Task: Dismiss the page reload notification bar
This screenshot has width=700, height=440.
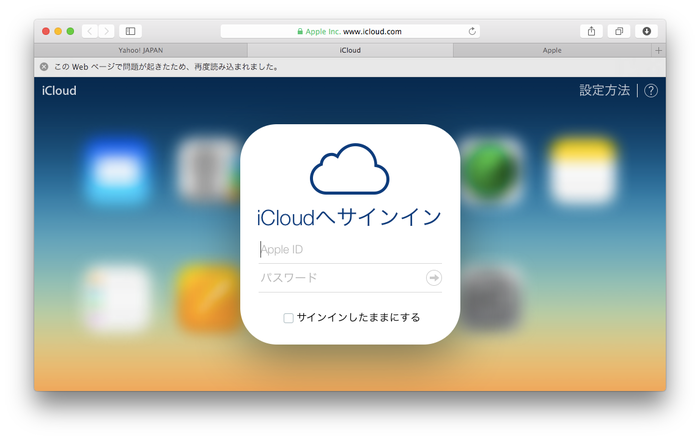Action: [x=44, y=67]
